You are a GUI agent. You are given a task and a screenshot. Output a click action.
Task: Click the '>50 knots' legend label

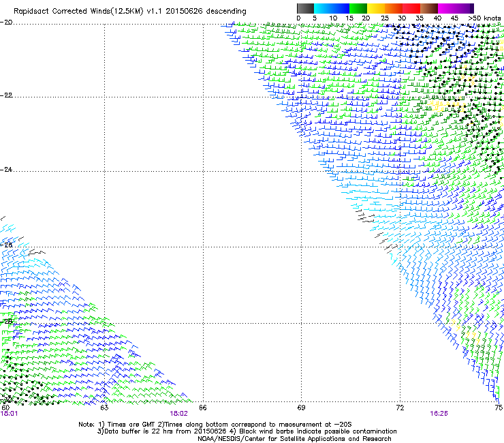(484, 18)
